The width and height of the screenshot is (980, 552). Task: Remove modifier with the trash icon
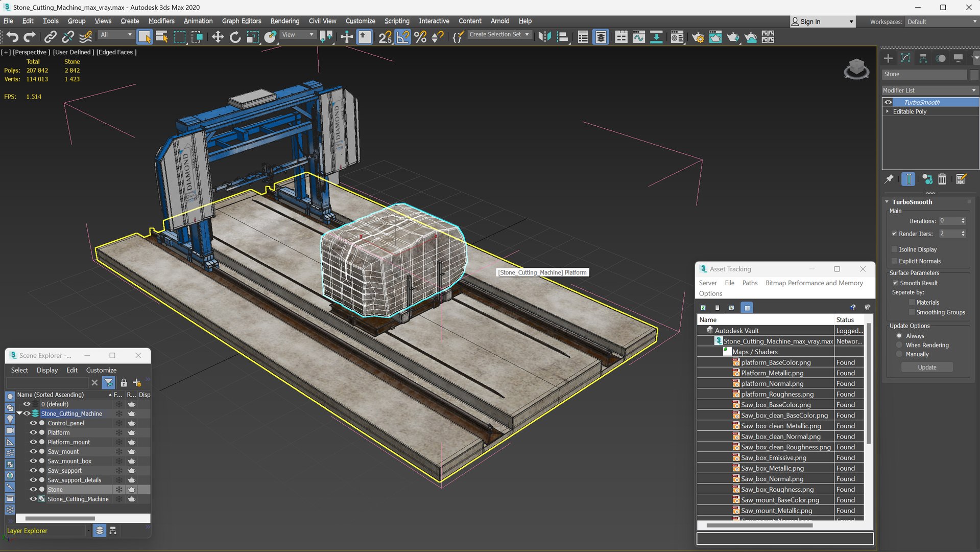point(942,179)
